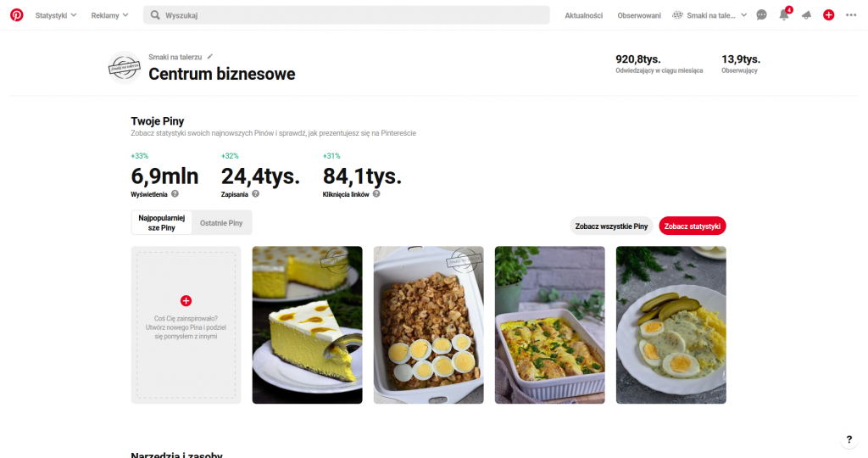868x458 pixels.
Task: Open the megaphone updates icon
Action: [x=807, y=15]
